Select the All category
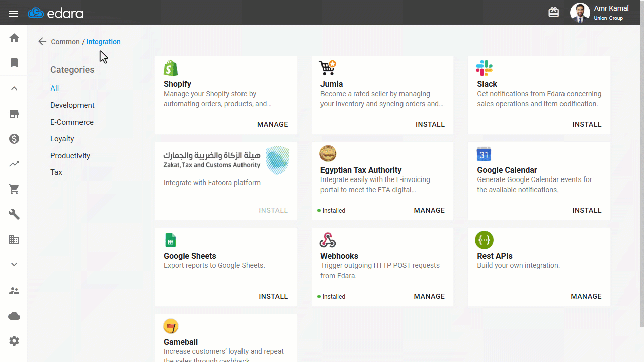This screenshot has width=644, height=362. (x=55, y=88)
